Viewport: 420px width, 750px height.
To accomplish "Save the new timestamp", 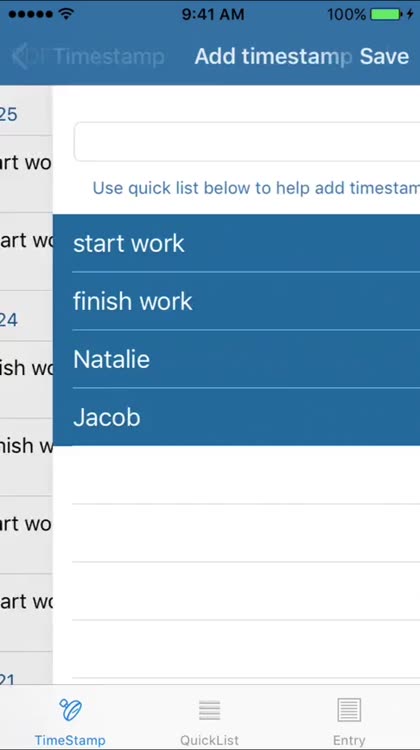I will (384, 56).
